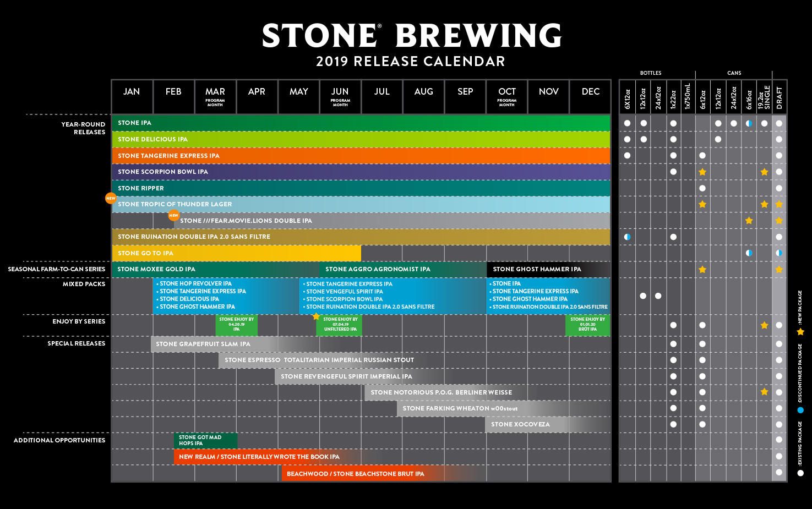Click the JAN month header
The image size is (812, 509).
click(x=132, y=97)
